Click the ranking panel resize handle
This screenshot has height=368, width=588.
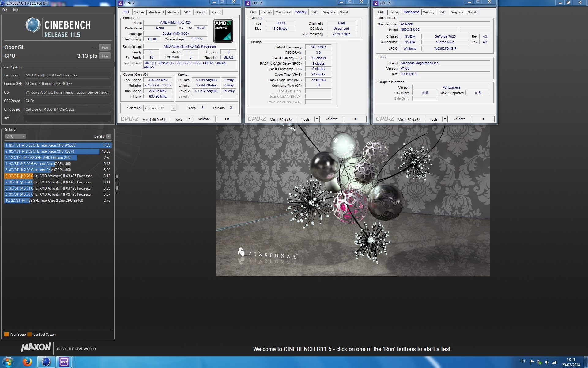point(117,184)
